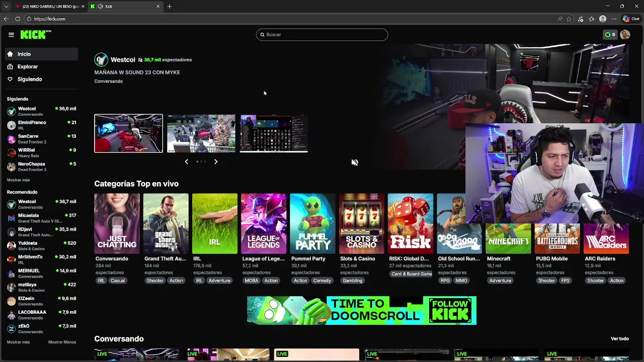Refresh the page
The width and height of the screenshot is (644, 362).
18,19
